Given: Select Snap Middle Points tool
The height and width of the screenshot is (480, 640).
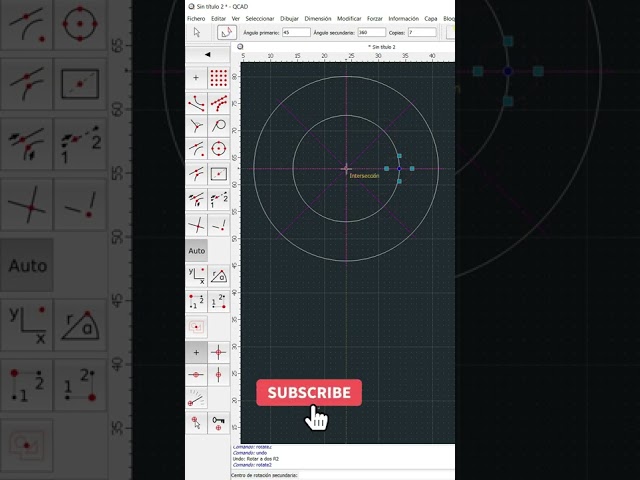Looking at the screenshot, I should pos(196,174).
